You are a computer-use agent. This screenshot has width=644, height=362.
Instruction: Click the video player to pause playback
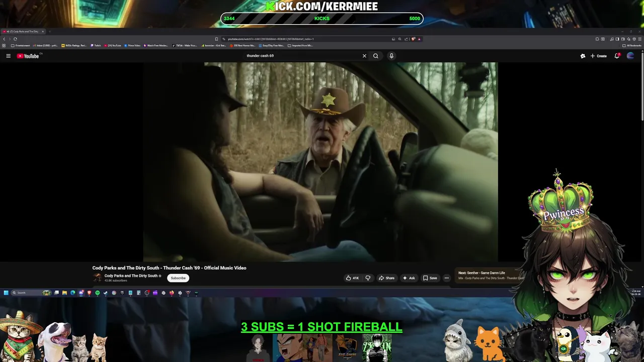pos(320,162)
